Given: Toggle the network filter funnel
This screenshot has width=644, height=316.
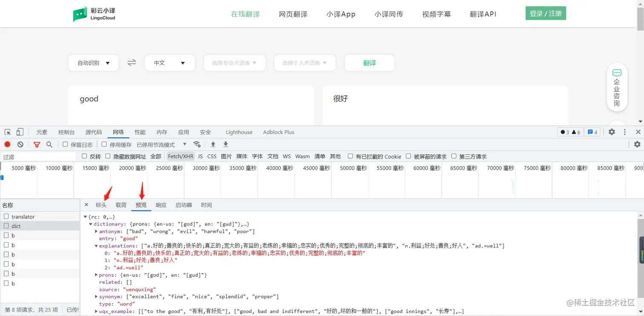Looking at the screenshot, I should point(37,145).
